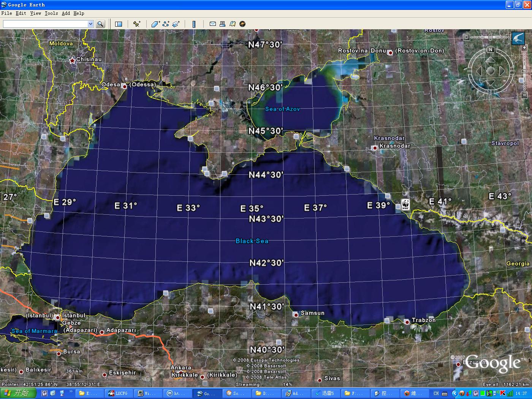Click the zoom slider handle
This screenshot has height=399, width=532.
pyautogui.click(x=524, y=71)
